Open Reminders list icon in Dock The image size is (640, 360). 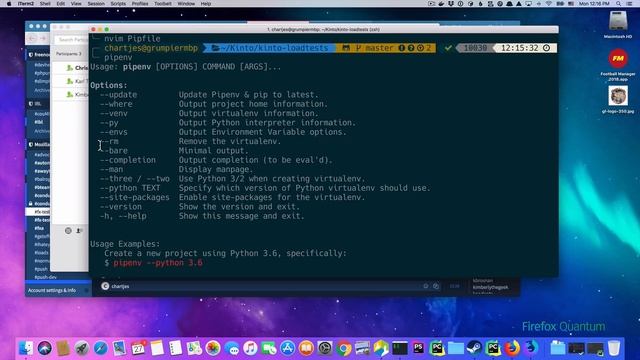click(x=176, y=348)
